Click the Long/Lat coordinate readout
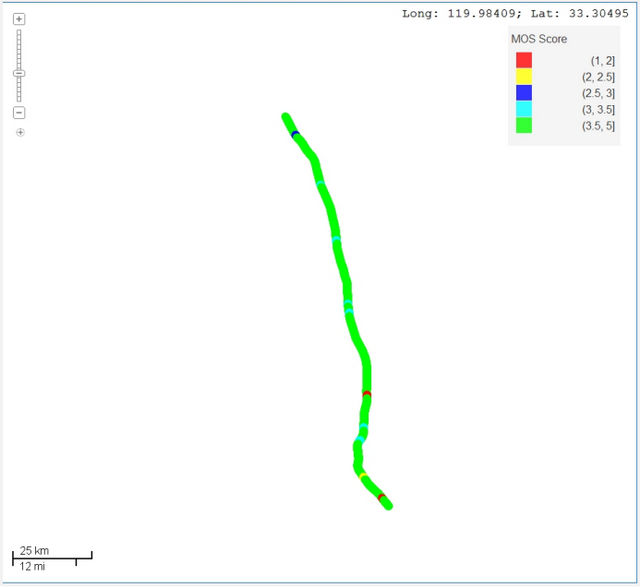 pyautogui.click(x=517, y=13)
